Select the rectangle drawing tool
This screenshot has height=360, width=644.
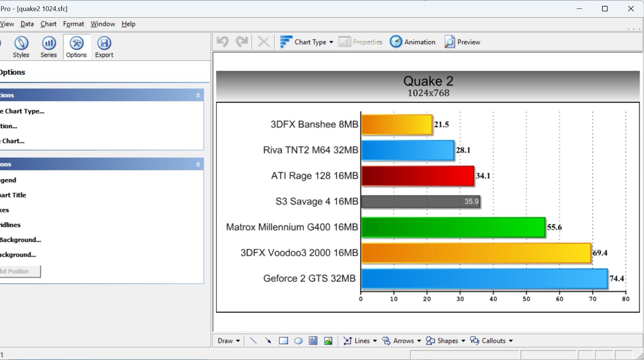coord(283,341)
